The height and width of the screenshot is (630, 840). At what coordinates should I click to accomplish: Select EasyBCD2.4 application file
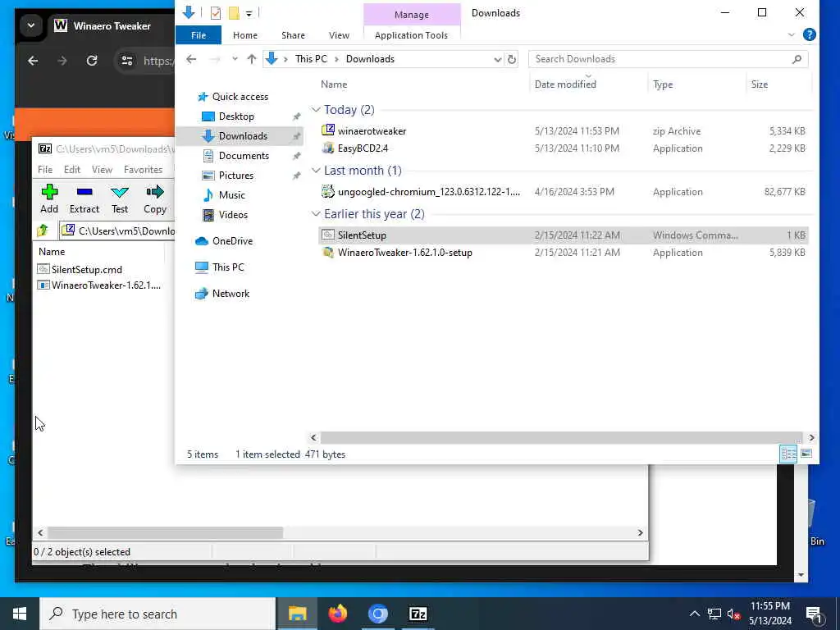pyautogui.click(x=363, y=148)
